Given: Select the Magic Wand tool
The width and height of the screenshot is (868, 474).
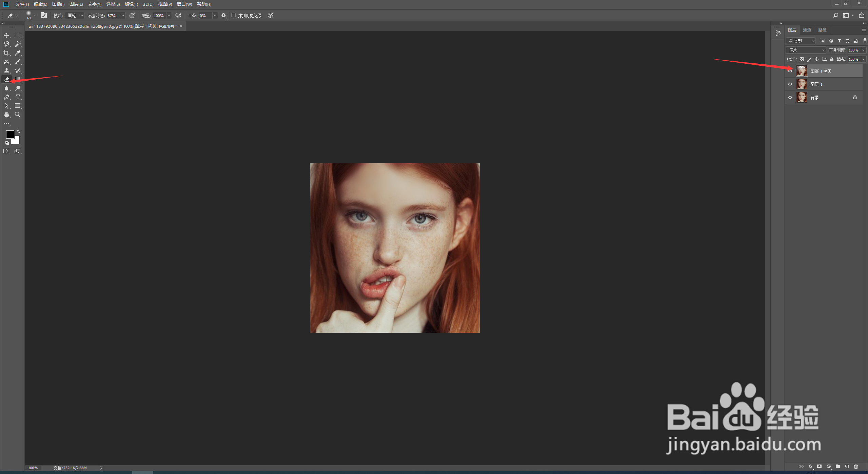Looking at the screenshot, I should click(18, 44).
